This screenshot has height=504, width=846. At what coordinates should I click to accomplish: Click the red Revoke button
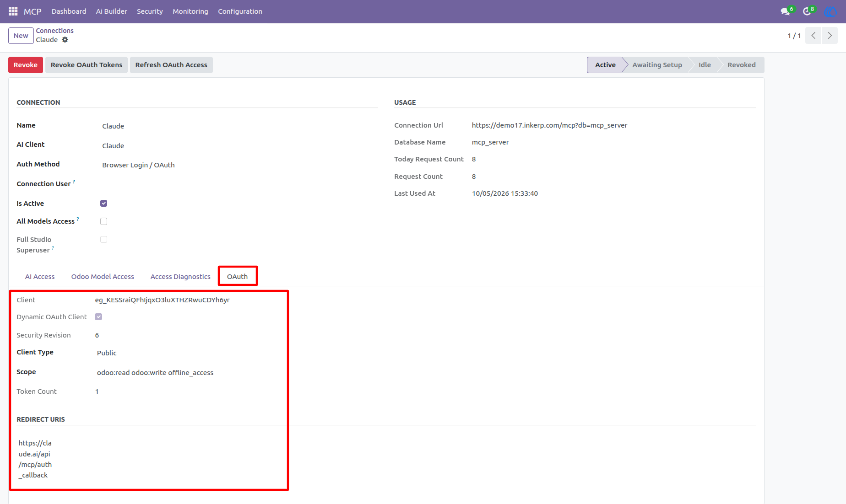26,65
